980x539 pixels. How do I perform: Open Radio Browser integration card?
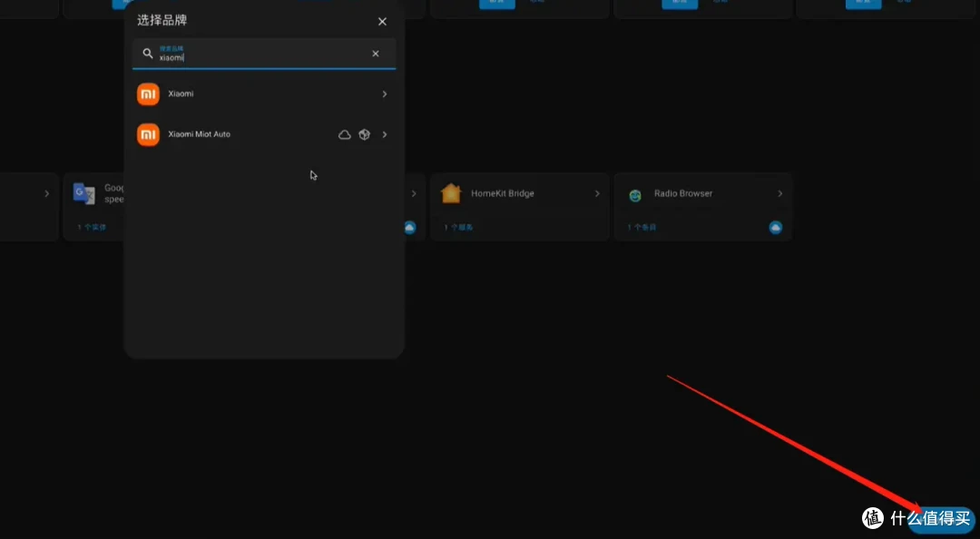pos(703,206)
